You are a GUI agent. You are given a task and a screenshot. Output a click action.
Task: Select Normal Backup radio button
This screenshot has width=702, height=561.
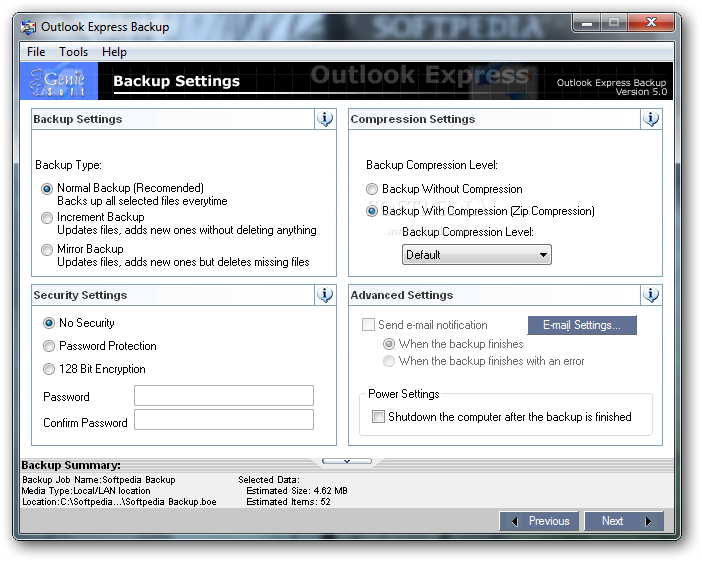pyautogui.click(x=47, y=189)
